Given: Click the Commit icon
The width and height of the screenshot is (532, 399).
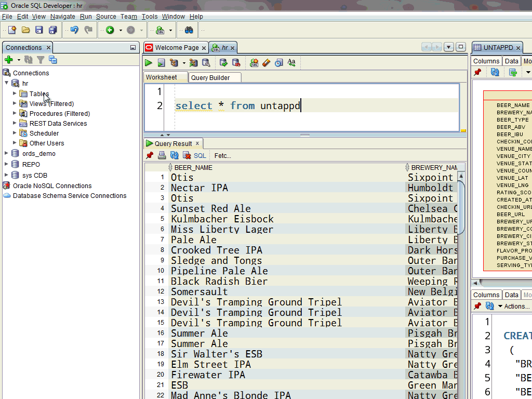Looking at the screenshot, I should point(223,63).
